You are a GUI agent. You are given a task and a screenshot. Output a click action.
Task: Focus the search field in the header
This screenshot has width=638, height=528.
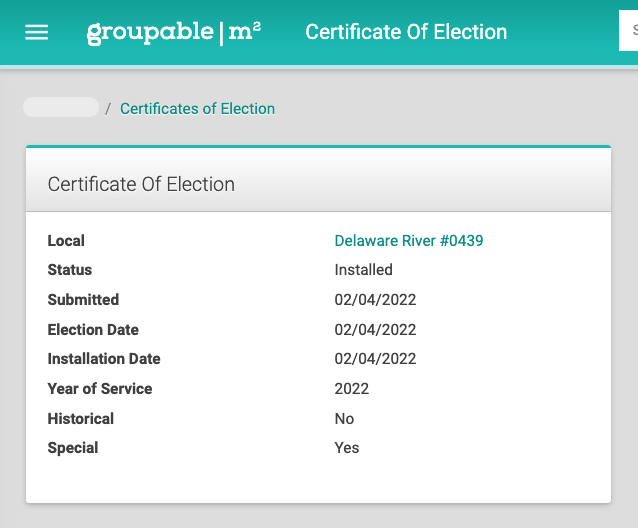coord(629,31)
